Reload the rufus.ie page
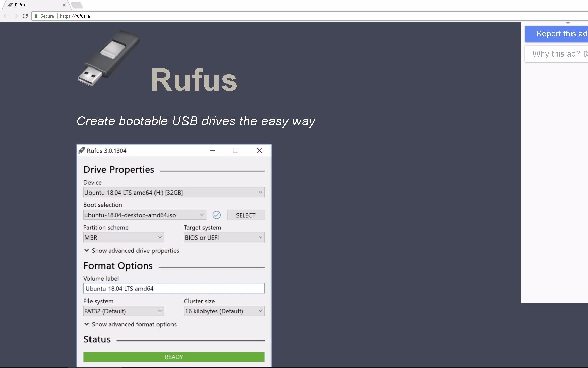 click(25, 16)
